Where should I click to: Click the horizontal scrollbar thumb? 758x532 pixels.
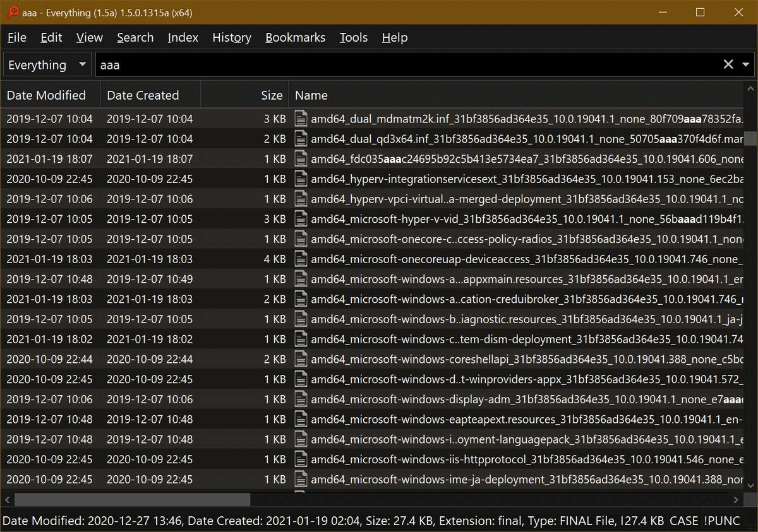click(x=132, y=499)
